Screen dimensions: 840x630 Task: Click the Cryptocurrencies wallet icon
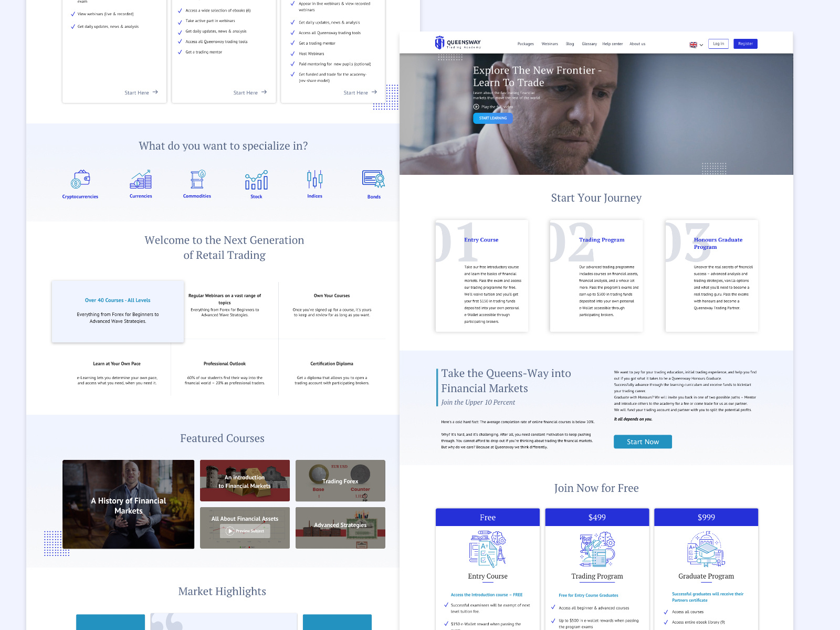click(x=80, y=180)
